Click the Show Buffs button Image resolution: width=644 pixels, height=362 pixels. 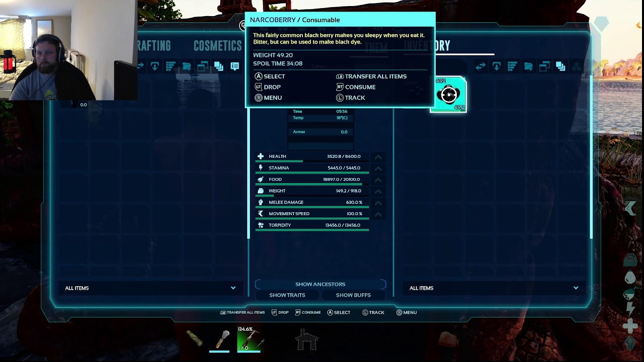click(x=353, y=295)
